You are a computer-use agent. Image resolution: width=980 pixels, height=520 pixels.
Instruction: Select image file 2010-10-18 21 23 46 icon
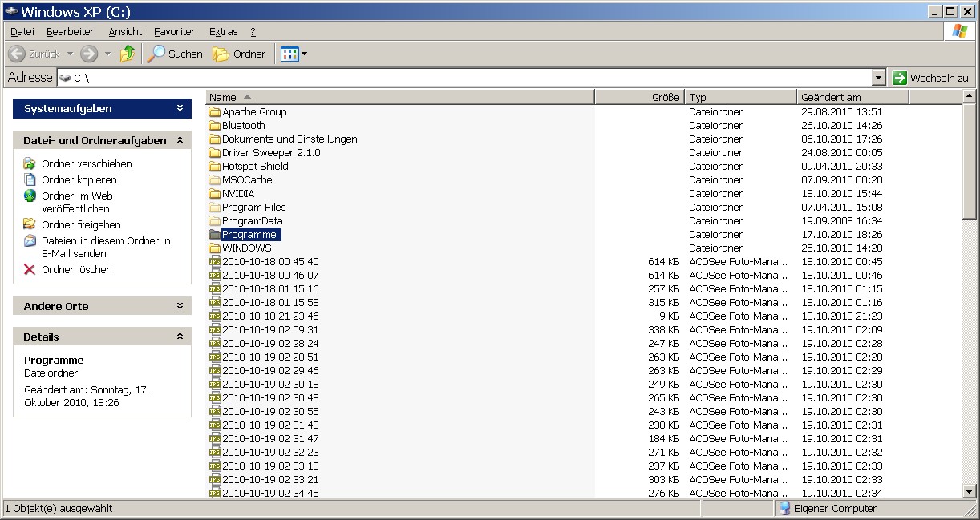tap(214, 316)
